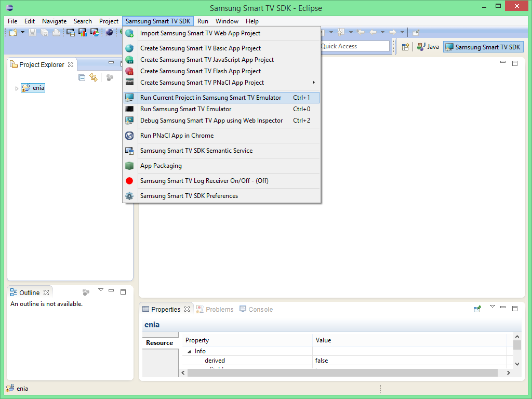This screenshot has height=399, width=532.
Task: Switch to the Java perspective
Action: pyautogui.click(x=428, y=47)
